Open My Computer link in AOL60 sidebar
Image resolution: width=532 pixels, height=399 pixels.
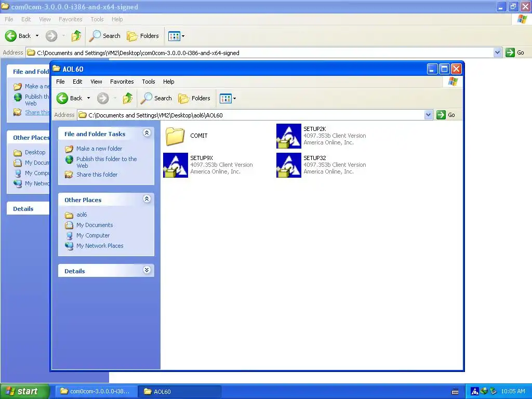point(93,235)
